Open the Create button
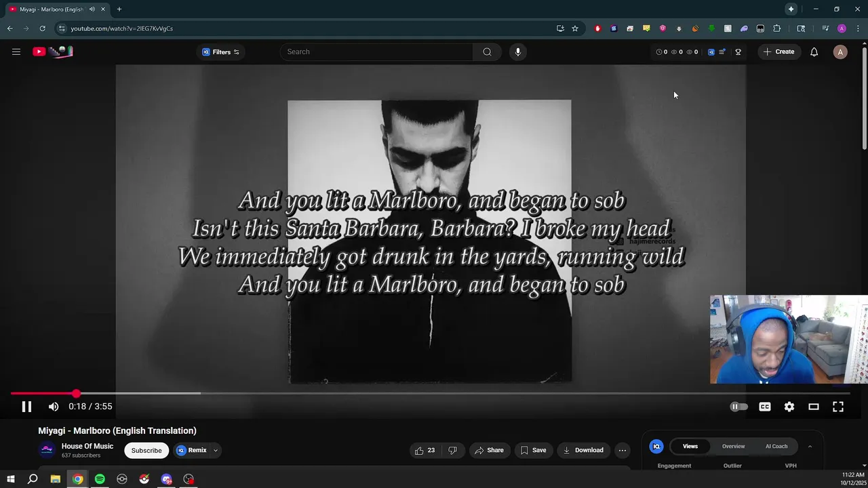868x488 pixels. pyautogui.click(x=778, y=52)
